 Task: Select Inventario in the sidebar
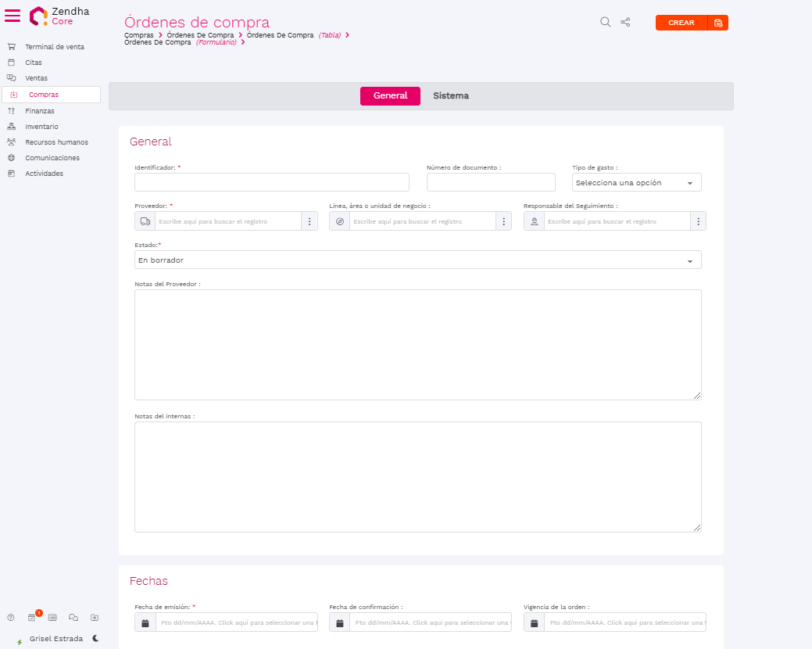click(41, 127)
